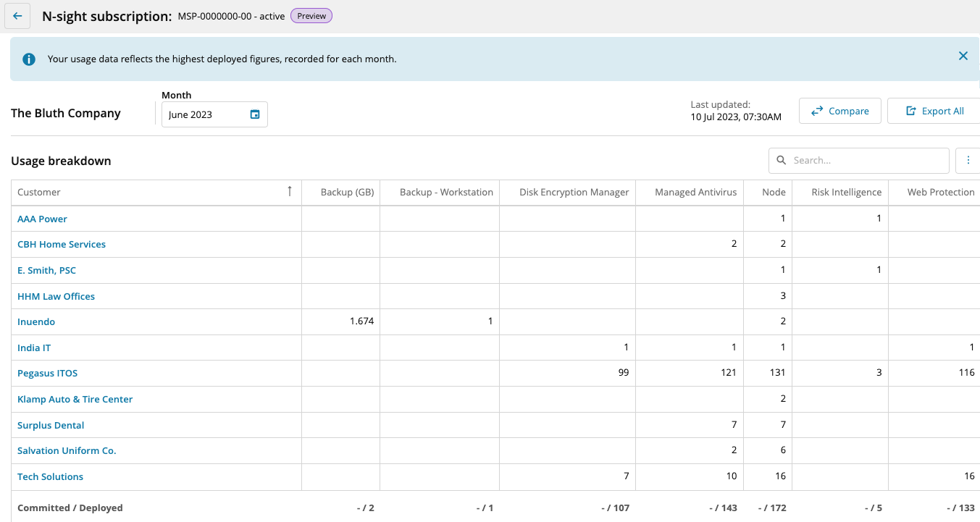Open the Inuendo customer link
The image size is (980, 522).
coord(36,321)
